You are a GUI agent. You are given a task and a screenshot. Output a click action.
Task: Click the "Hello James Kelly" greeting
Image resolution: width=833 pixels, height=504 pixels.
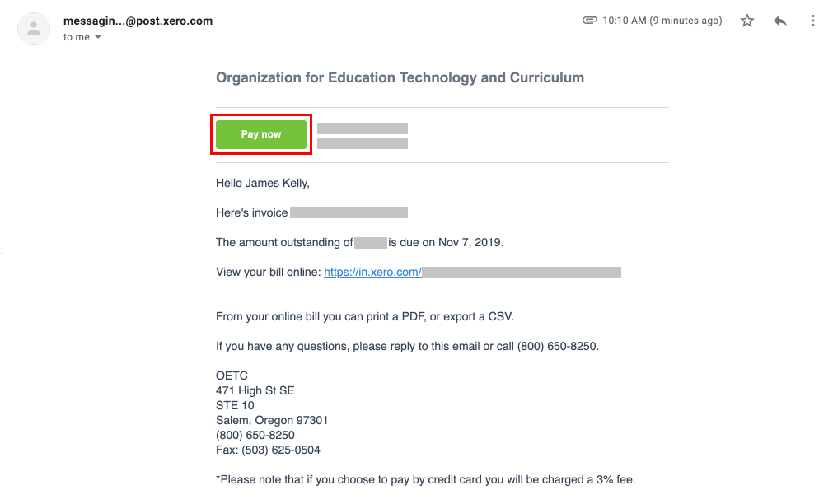point(263,183)
